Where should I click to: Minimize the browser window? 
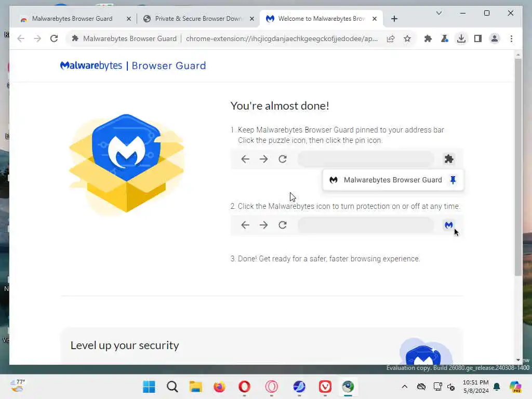point(463,13)
